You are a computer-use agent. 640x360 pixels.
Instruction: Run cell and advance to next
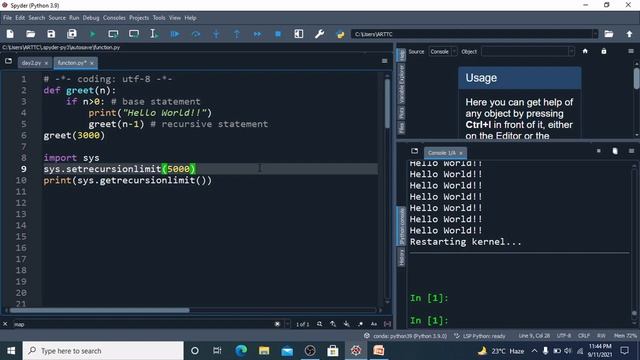[x=134, y=34]
